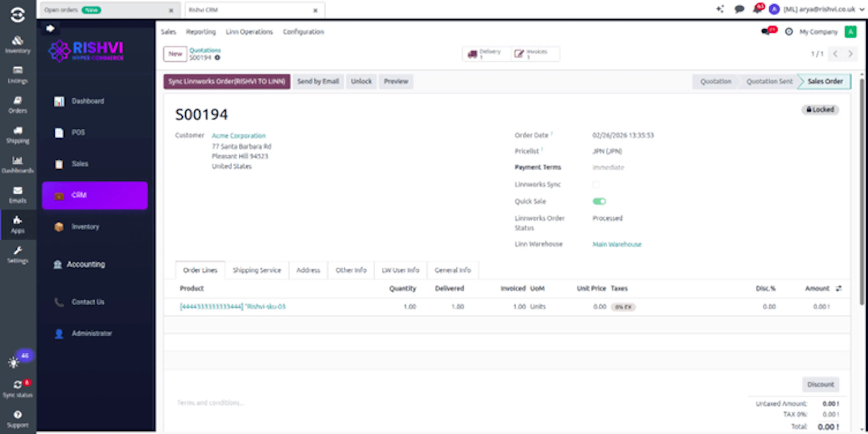
Task: Open notifications bell in top bar
Action: pyautogui.click(x=757, y=9)
